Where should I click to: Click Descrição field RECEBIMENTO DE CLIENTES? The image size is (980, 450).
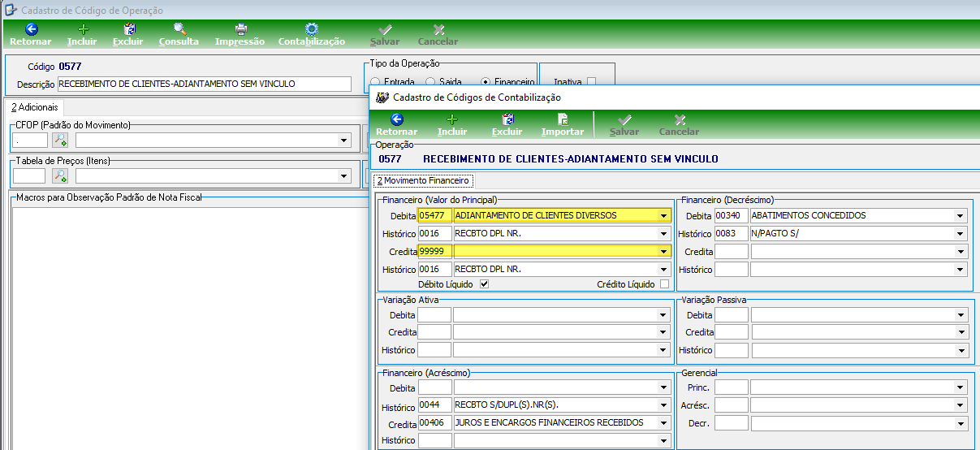(x=205, y=84)
